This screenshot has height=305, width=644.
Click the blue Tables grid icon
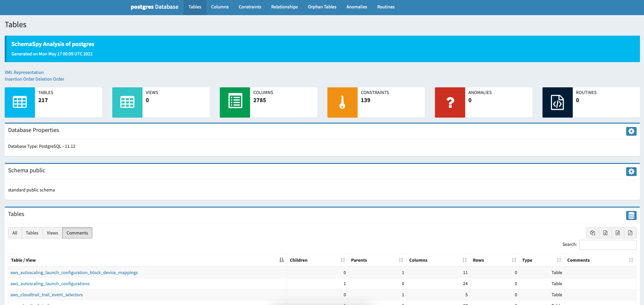pyautogui.click(x=20, y=102)
